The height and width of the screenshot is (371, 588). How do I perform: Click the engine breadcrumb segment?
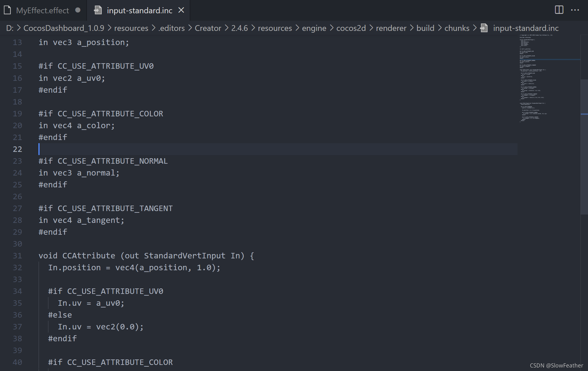[314, 28]
